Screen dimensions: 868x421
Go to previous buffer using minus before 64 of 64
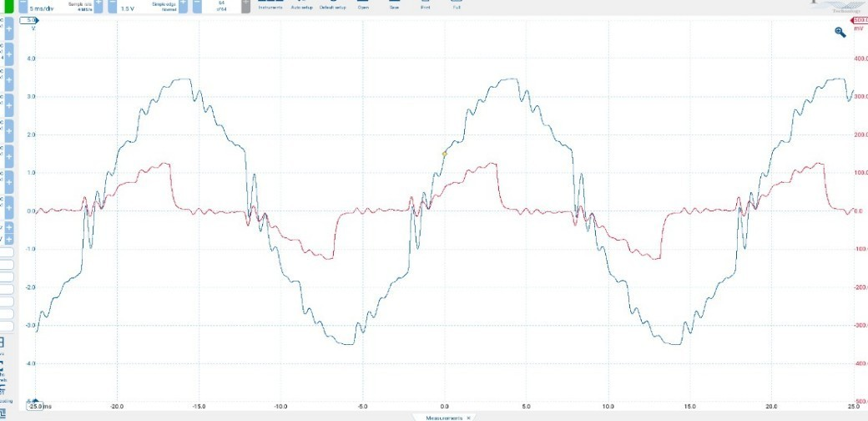point(197,7)
